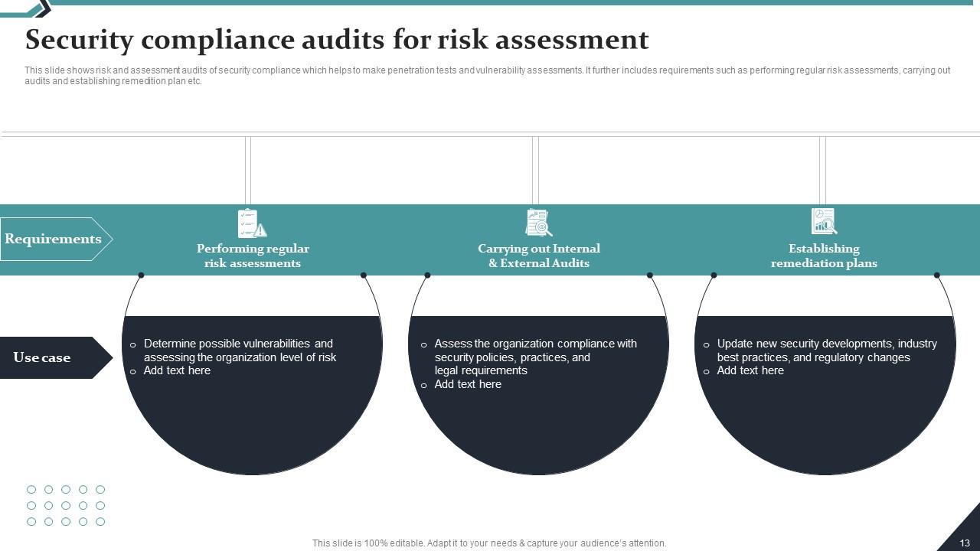Screen dimensions: 980x551
Task: Select 'Determine possible vulnerabilities' bullet text
Action: (239, 350)
